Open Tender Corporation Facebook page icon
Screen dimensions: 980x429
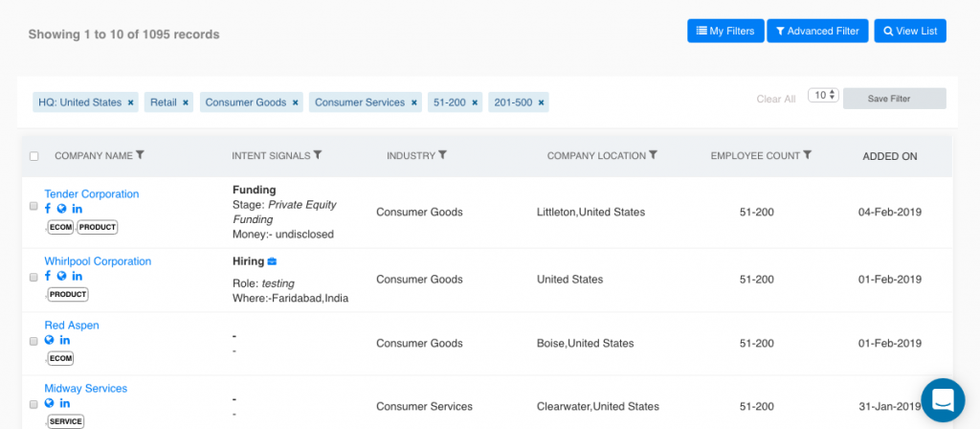coord(48,209)
